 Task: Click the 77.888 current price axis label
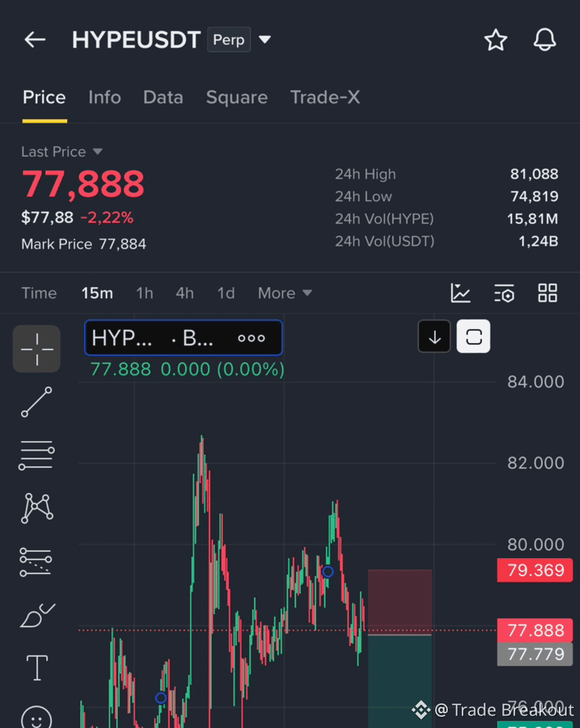point(535,631)
